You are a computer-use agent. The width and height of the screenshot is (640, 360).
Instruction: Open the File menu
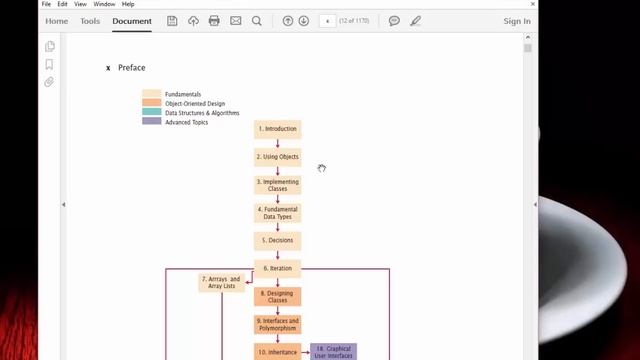point(46,4)
